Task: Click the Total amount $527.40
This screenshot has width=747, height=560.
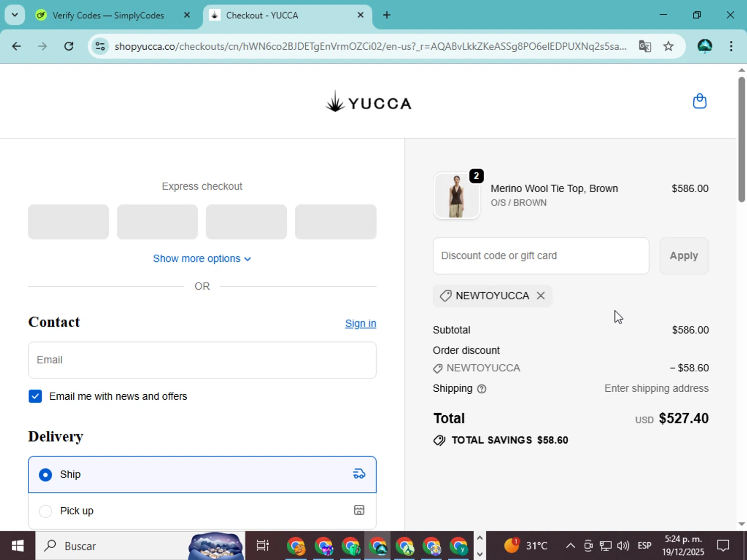Action: click(x=684, y=419)
